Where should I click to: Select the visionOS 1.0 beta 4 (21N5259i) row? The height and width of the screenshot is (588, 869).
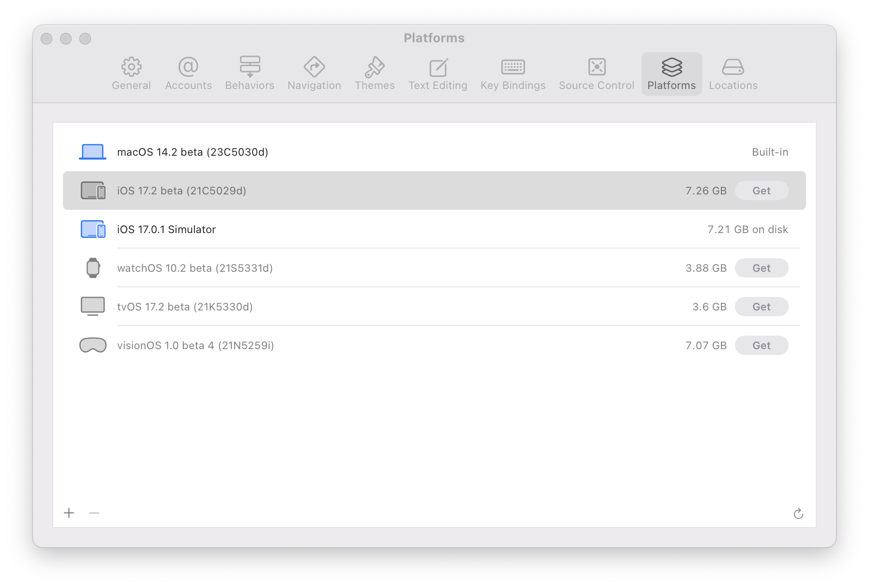pyautogui.click(x=434, y=345)
